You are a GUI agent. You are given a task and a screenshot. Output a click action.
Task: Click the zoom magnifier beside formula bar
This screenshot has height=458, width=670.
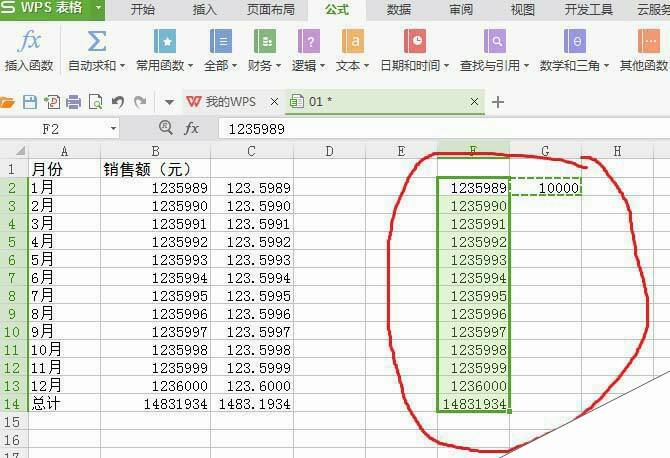tap(165, 127)
